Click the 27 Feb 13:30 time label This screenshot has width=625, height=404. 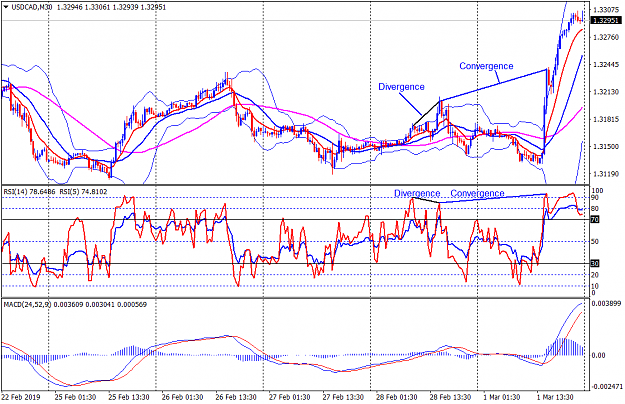(343, 398)
